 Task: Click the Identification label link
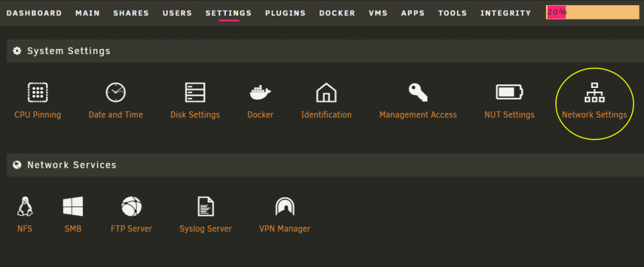[x=326, y=115]
